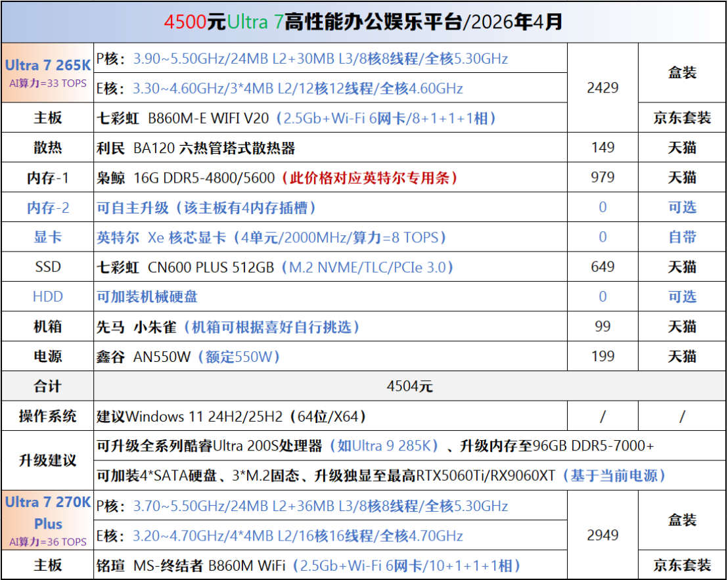Click the 升级建议 label
Screen dimensions: 728x580
[48, 460]
